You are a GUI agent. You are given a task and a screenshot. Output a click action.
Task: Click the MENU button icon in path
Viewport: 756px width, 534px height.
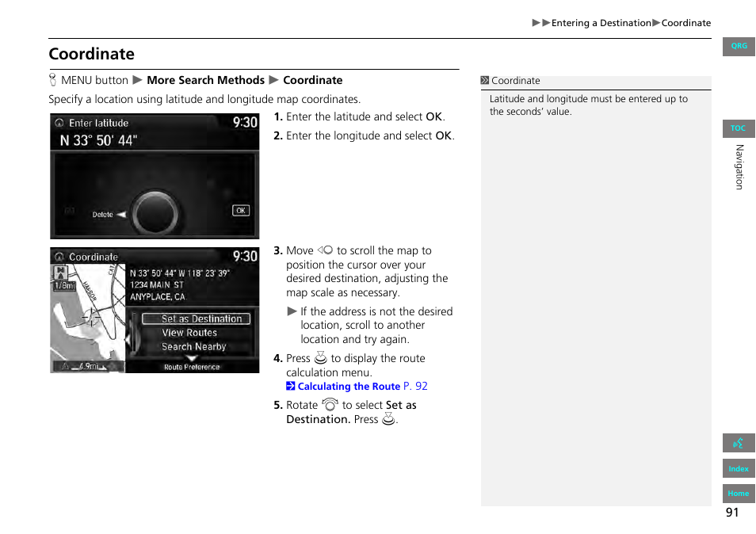tap(52, 79)
